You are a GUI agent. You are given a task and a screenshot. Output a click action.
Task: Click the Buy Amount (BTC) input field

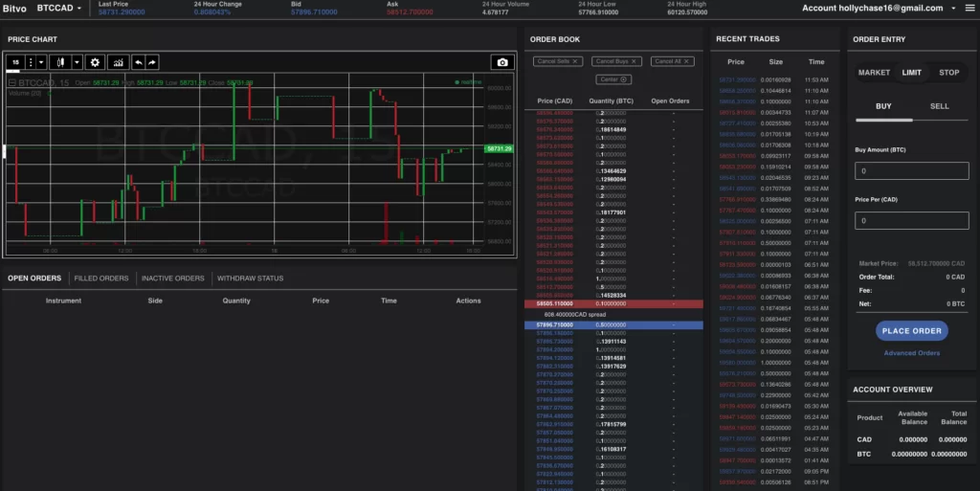coord(911,170)
